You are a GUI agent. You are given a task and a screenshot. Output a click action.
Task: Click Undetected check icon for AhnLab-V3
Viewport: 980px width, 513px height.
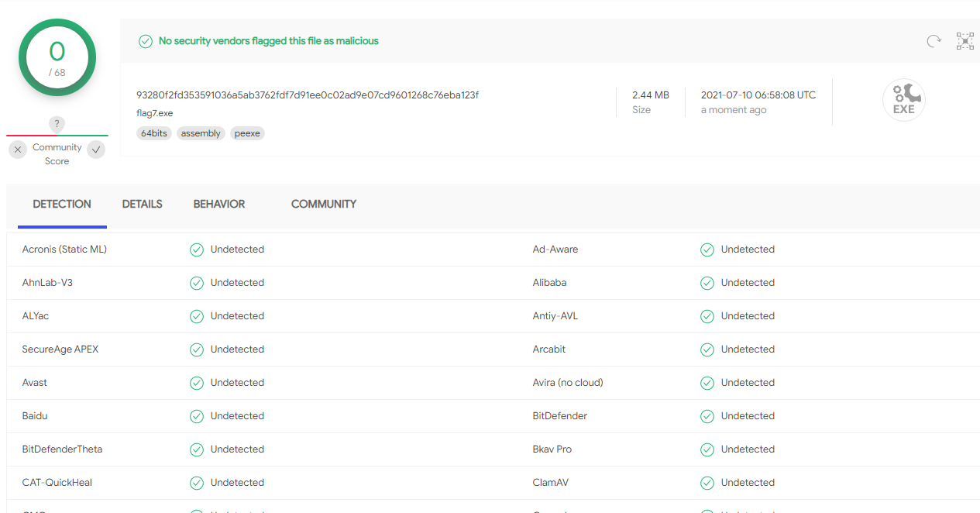point(197,283)
